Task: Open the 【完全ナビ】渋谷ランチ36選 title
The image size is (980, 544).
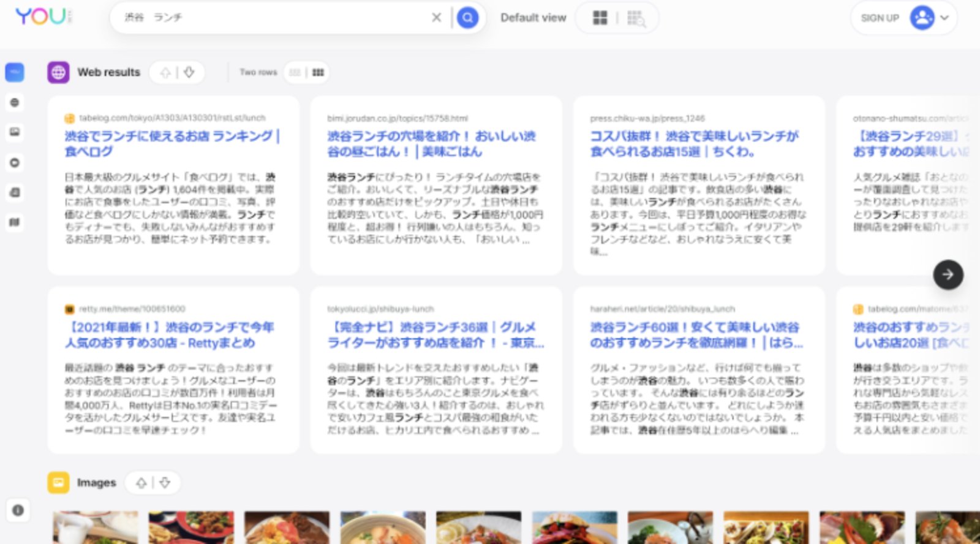Action: pyautogui.click(x=435, y=334)
